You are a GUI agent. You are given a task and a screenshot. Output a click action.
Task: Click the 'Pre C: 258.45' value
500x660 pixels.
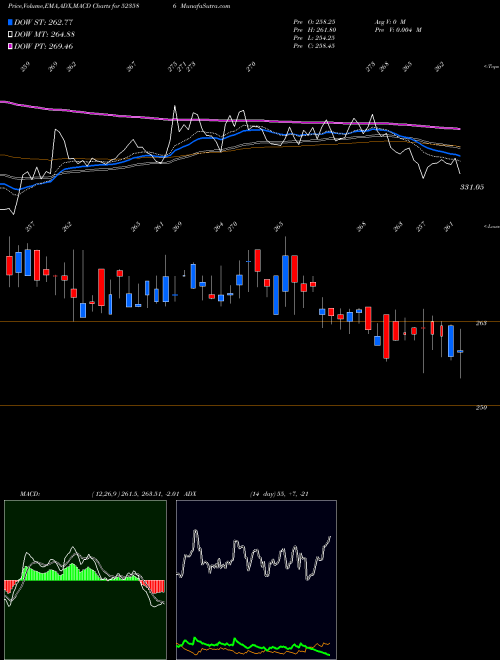pos(314,46)
